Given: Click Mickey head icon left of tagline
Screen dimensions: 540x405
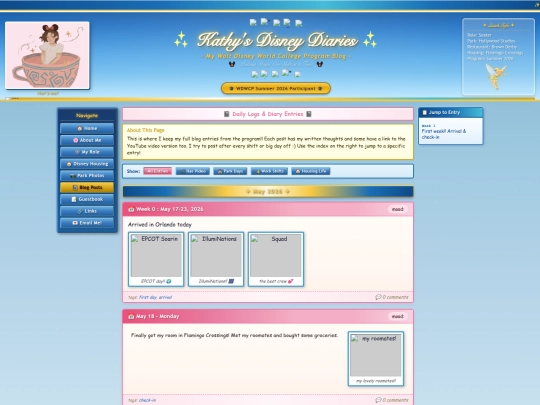Looking at the screenshot, I should pos(232,64).
